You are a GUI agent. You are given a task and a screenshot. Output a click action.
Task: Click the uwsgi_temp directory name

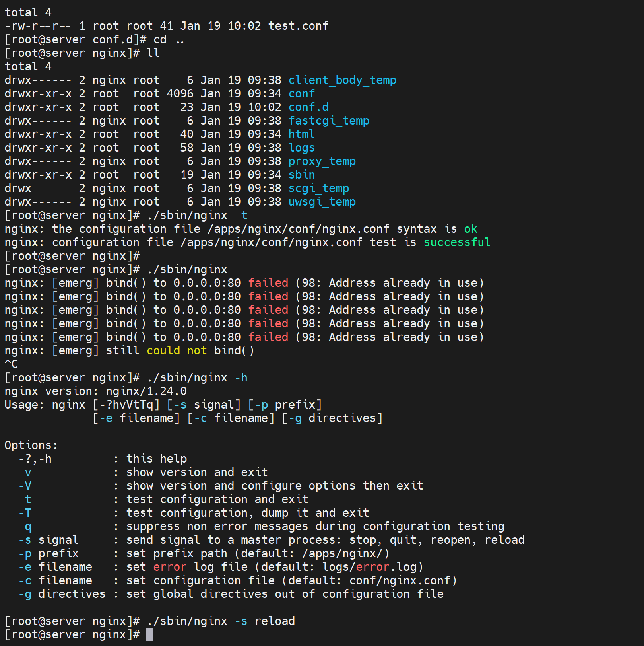322,202
